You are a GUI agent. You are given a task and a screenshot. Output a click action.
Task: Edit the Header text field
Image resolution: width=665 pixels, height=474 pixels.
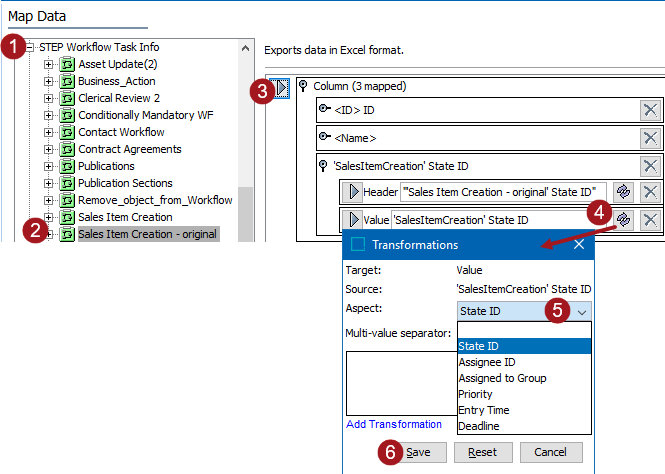pos(503,192)
